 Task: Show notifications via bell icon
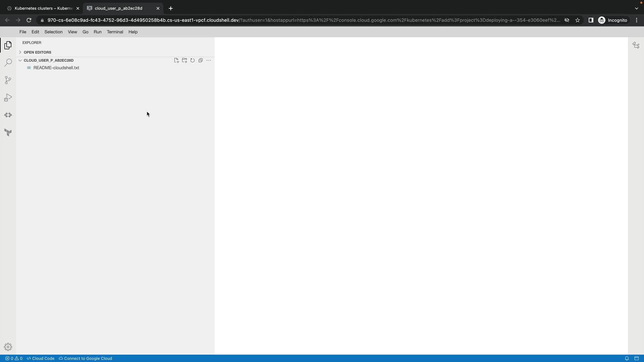click(627, 358)
